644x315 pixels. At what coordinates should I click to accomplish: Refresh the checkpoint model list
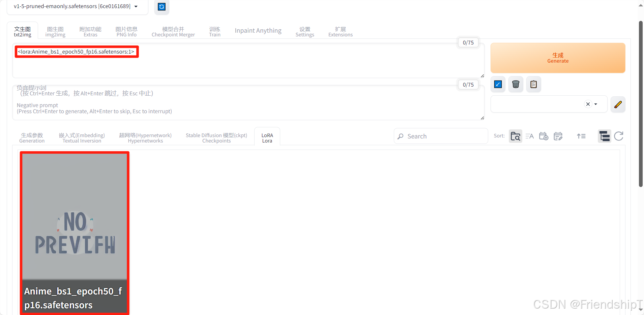(162, 7)
